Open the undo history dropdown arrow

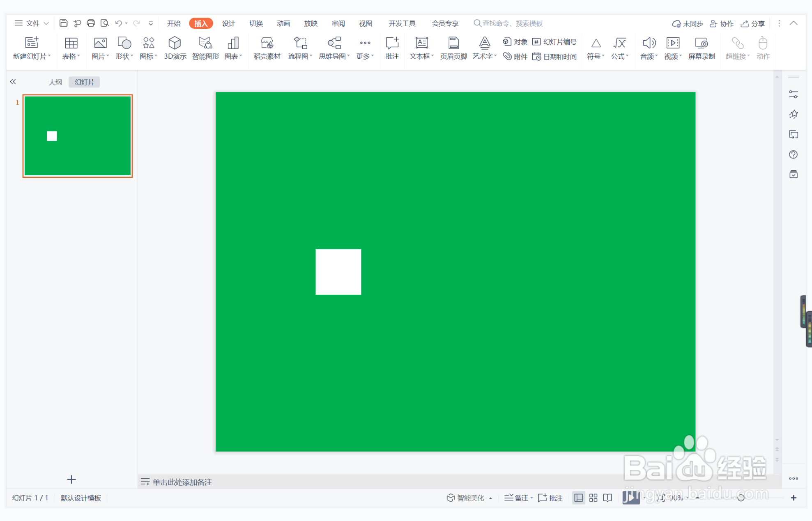pyautogui.click(x=127, y=23)
